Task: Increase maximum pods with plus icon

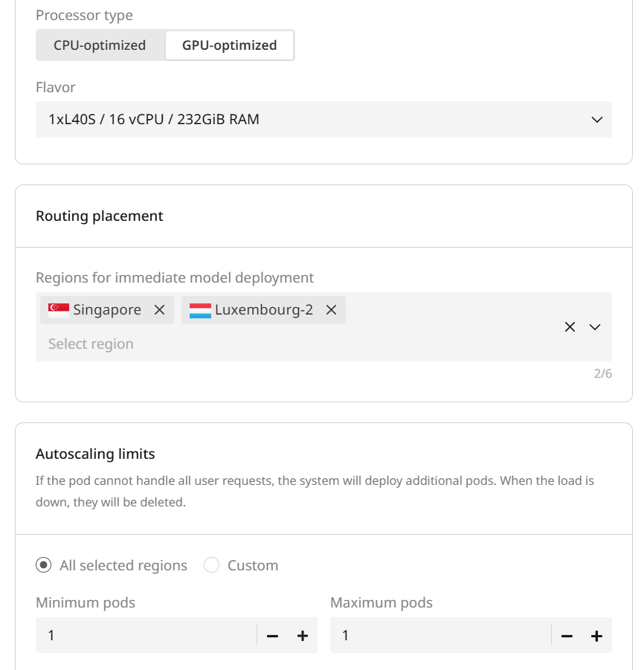Action: 596,636
